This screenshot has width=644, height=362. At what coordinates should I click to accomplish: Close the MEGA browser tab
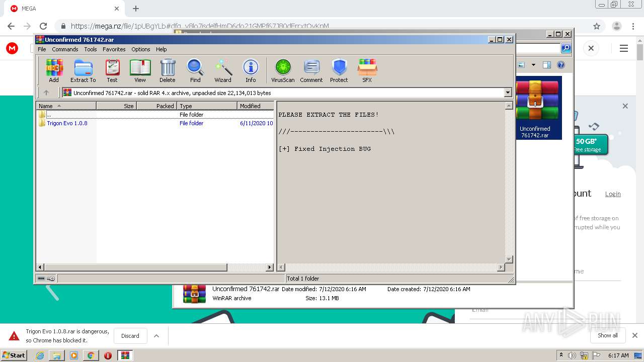tap(117, 9)
